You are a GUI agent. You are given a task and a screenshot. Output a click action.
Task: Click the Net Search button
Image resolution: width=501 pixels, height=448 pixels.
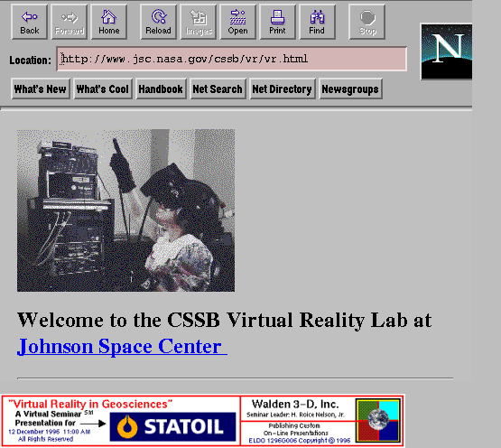coord(218,89)
